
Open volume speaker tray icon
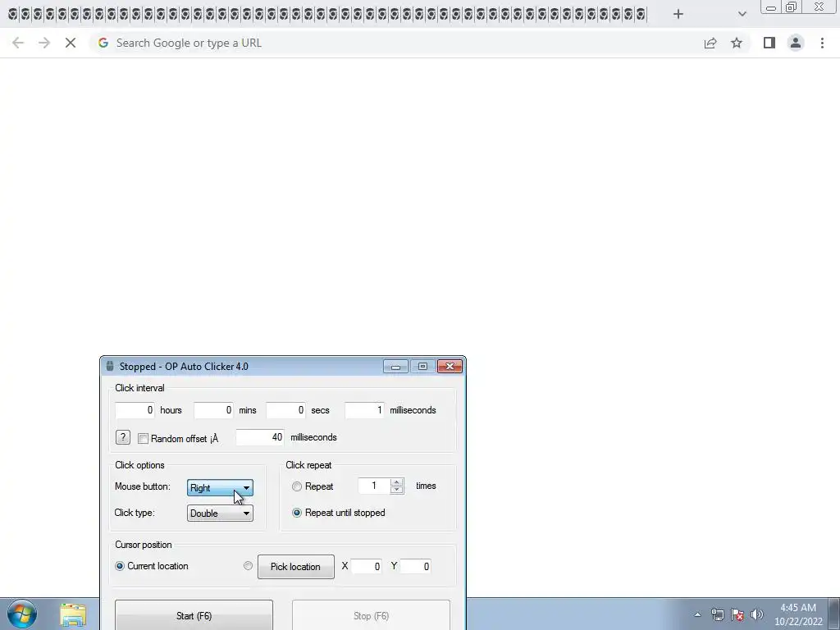tap(757, 615)
